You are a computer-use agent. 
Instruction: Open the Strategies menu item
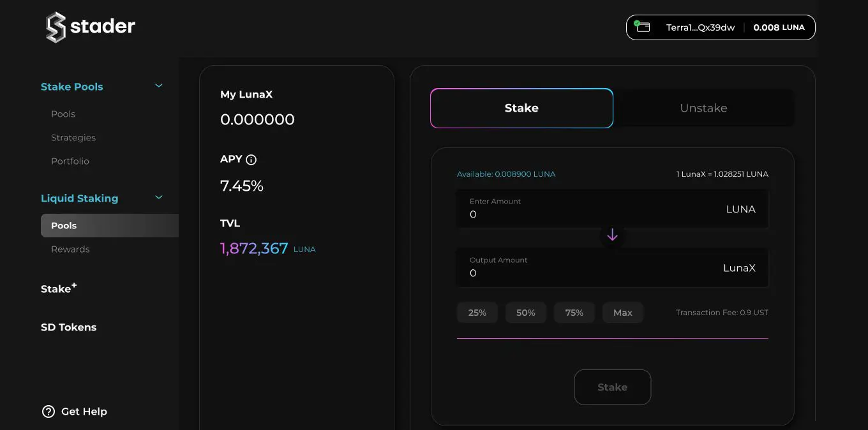73,137
